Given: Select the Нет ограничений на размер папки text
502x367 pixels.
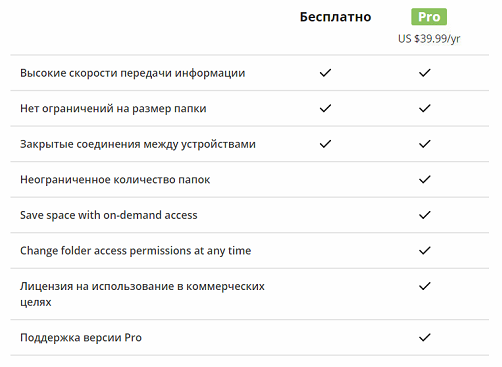Looking at the screenshot, I should pos(113,109).
